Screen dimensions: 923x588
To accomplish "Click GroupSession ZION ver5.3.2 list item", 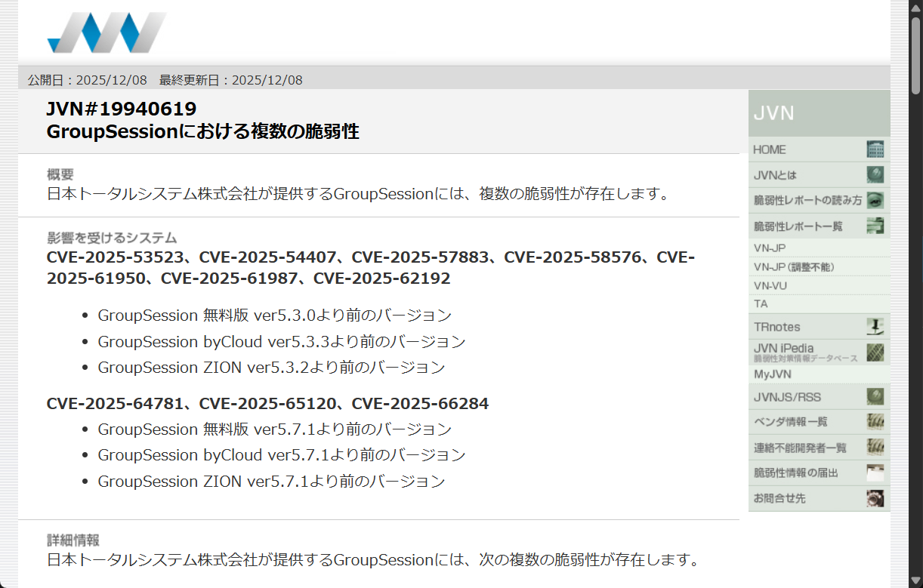I will click(271, 368).
